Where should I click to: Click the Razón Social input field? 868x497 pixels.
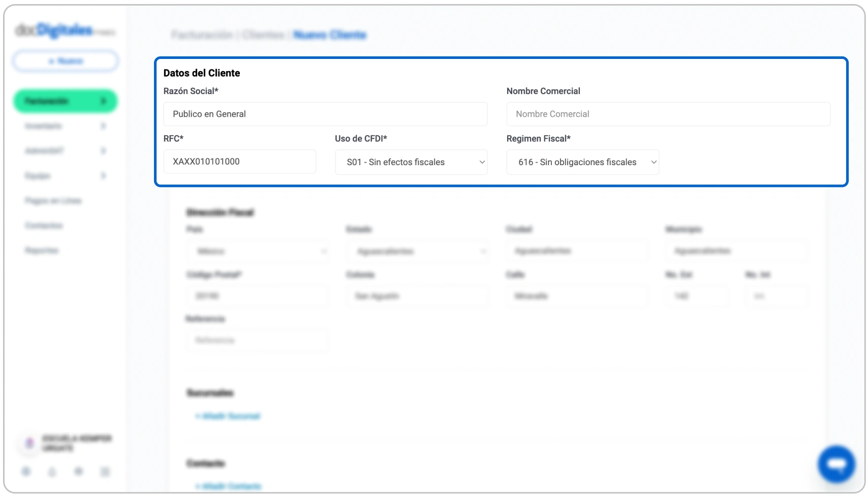coord(325,114)
